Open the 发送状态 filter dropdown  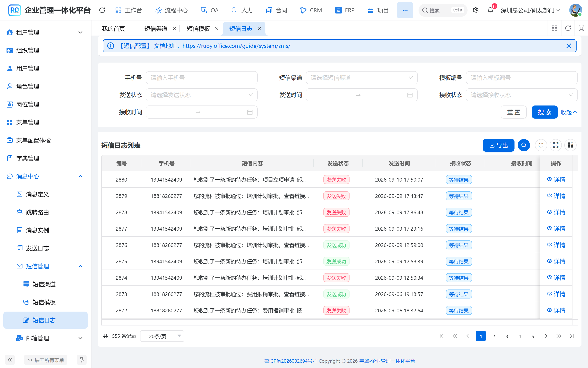202,95
